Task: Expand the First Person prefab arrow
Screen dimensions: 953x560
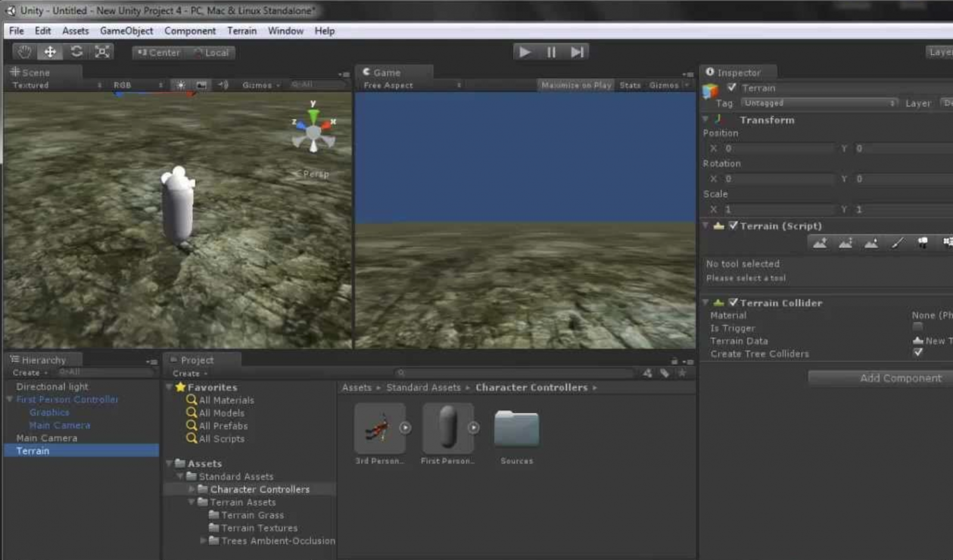Action: click(x=474, y=427)
